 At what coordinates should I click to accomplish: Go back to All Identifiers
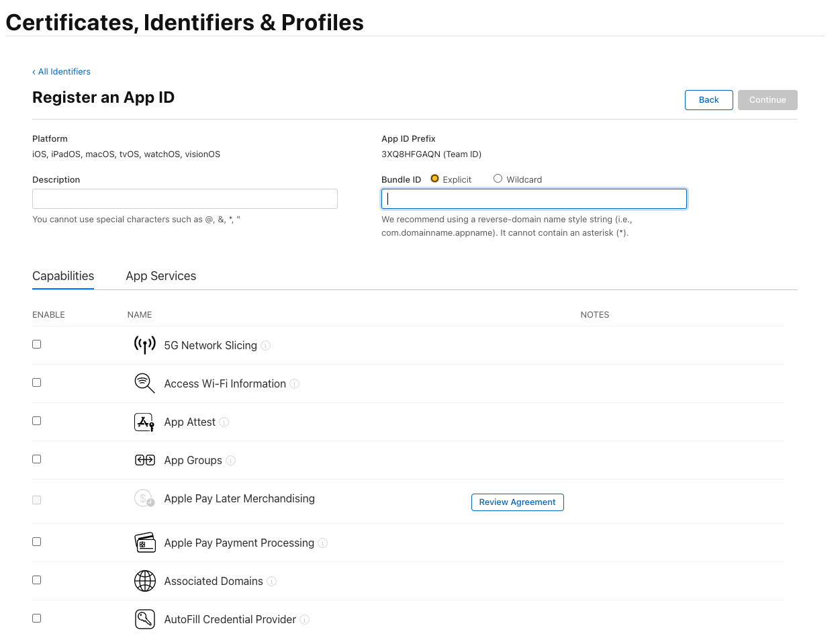(62, 72)
